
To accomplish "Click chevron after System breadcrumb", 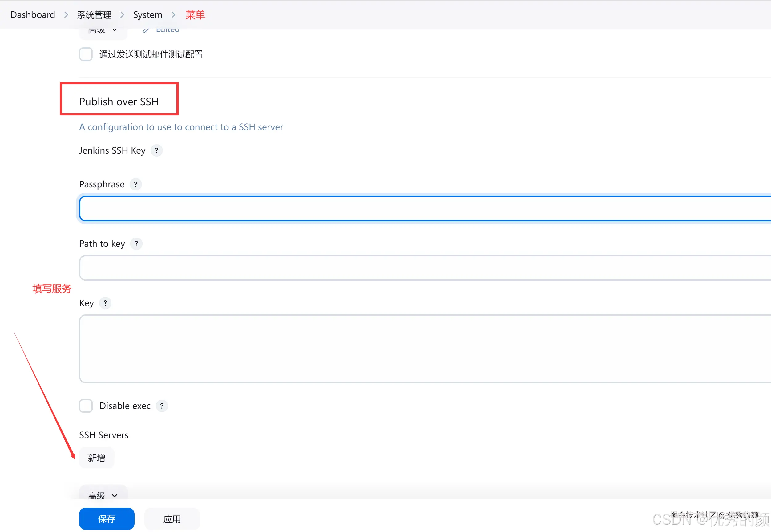I will tap(173, 15).
